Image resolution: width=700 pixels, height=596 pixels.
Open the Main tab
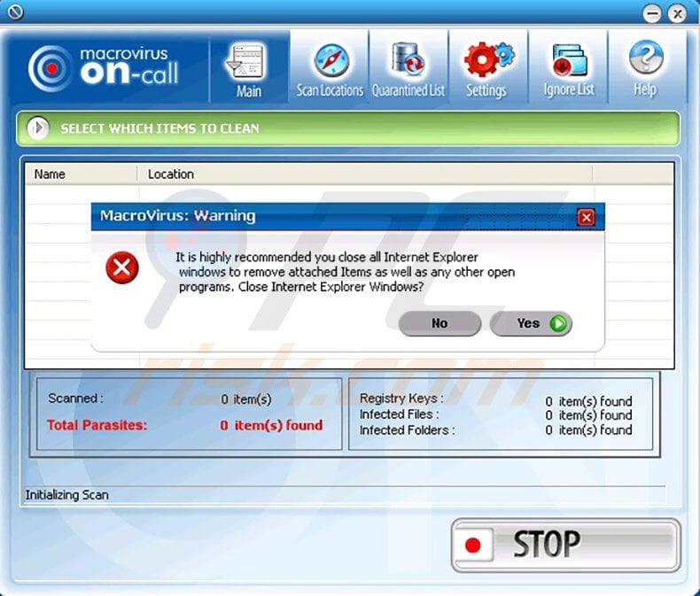pyautogui.click(x=249, y=68)
